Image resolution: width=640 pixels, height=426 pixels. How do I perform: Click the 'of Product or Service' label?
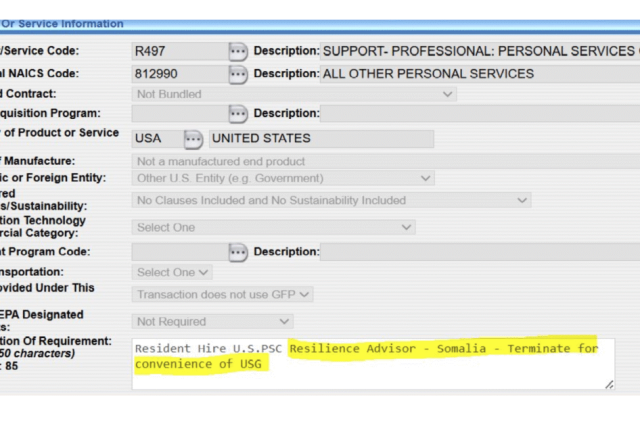pyautogui.click(x=61, y=133)
